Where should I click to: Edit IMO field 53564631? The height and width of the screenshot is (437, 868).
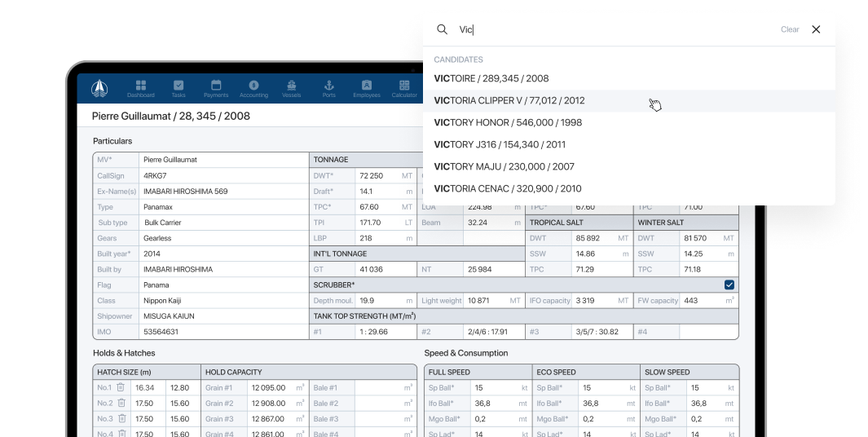[223, 332]
